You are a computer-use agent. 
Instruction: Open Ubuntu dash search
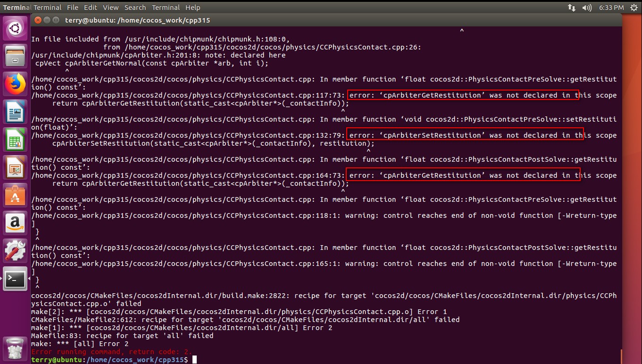(x=15, y=29)
